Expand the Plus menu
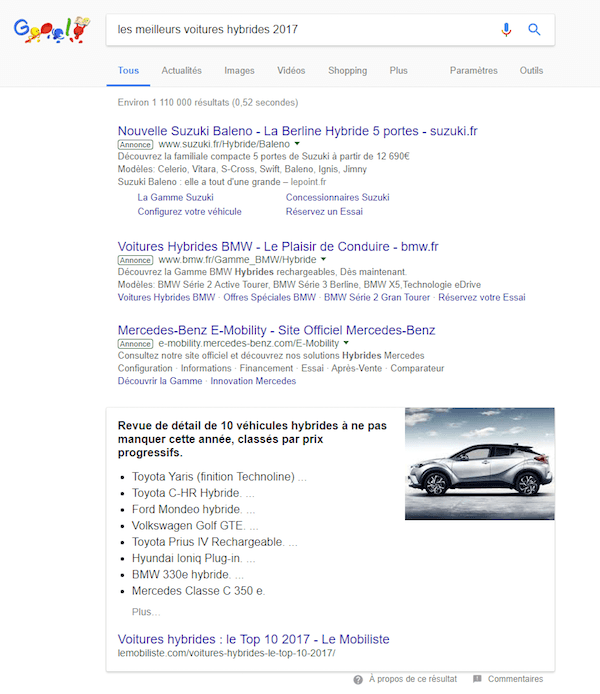The width and height of the screenshot is (600, 694). pos(398,70)
